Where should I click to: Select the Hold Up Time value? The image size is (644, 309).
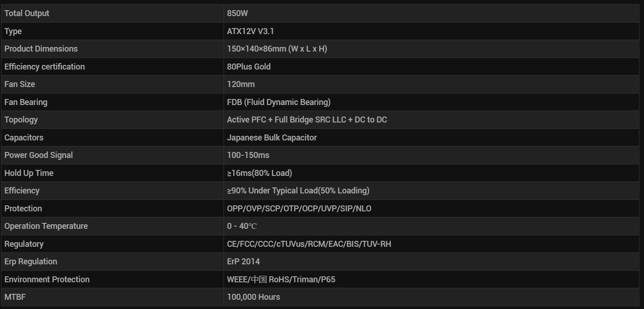tap(259, 173)
